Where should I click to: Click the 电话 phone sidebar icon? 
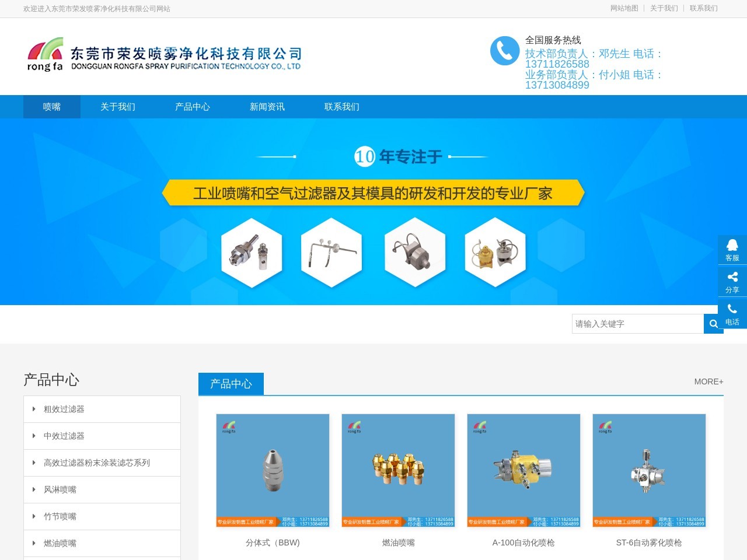pos(732,313)
